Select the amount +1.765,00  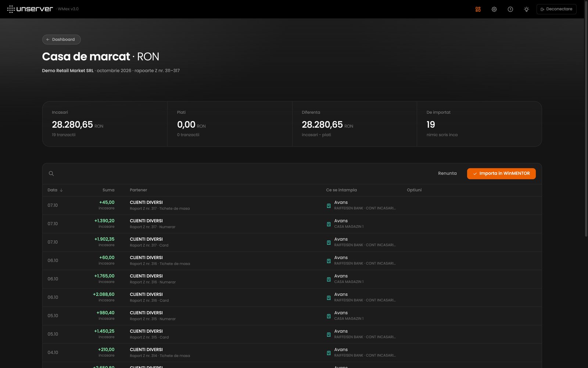point(104,276)
